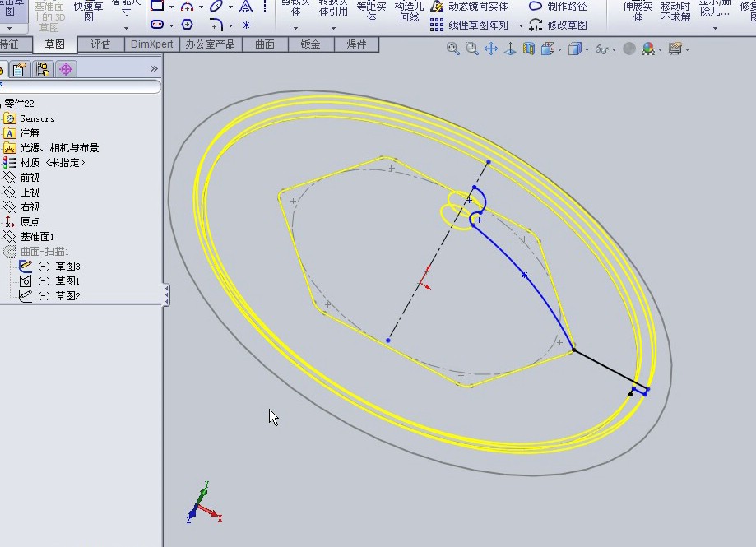Click the 等距实体 offset entities button
Viewport: 756px width, 547px height.
click(x=371, y=12)
